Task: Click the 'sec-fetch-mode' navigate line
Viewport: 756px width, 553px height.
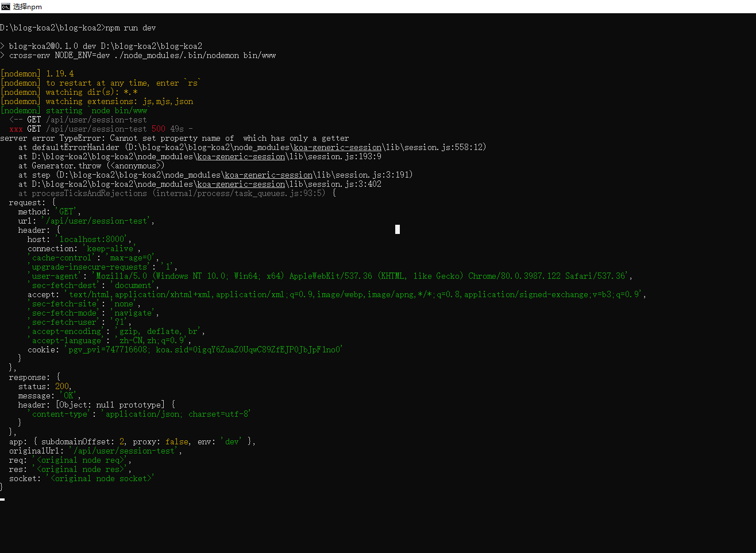Action: click(x=93, y=313)
